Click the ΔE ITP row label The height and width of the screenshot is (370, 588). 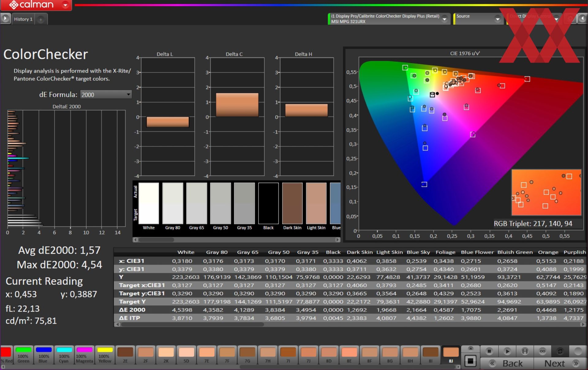click(129, 318)
